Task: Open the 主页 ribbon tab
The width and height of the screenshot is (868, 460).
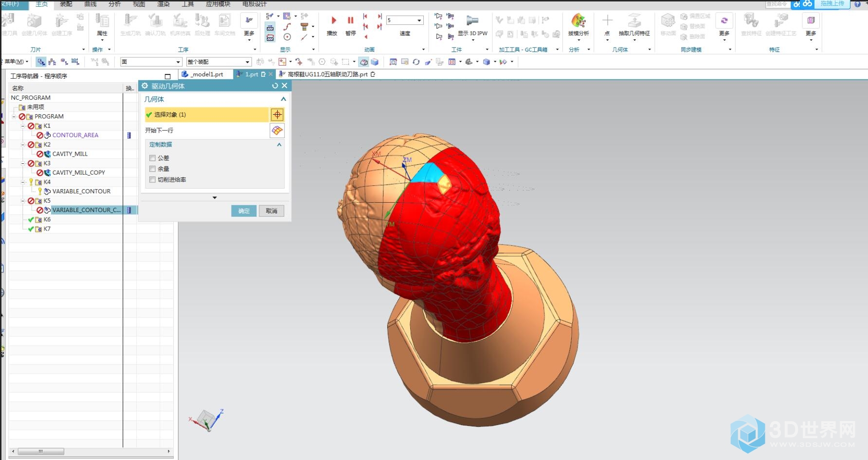Action: pos(42,4)
